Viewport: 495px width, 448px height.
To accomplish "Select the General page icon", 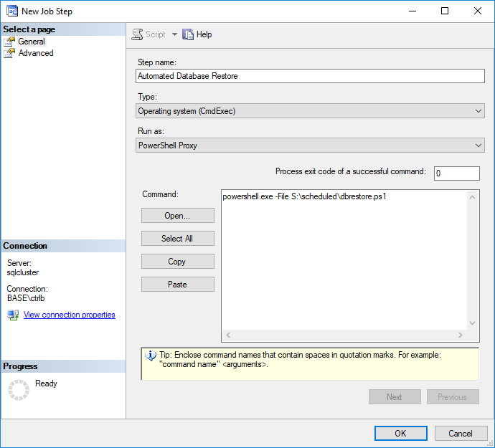I will click(x=9, y=42).
